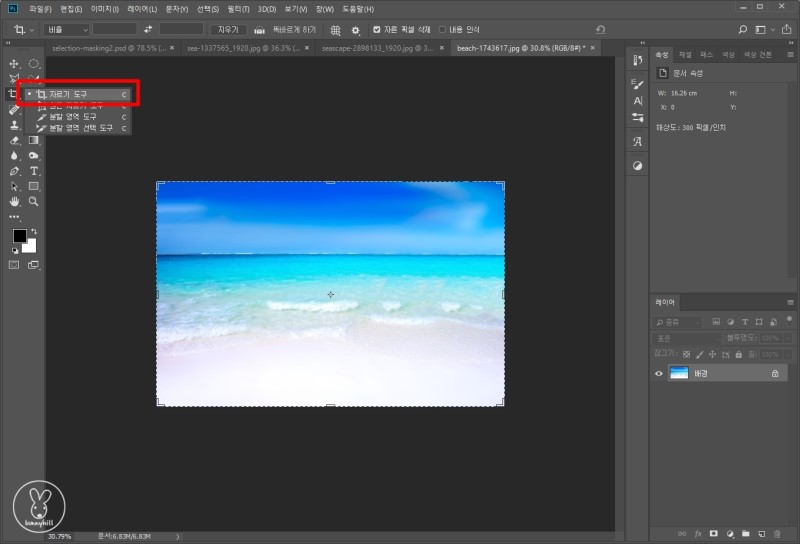The height and width of the screenshot is (544, 800).
Task: Click the create new layer icon
Action: point(761,534)
